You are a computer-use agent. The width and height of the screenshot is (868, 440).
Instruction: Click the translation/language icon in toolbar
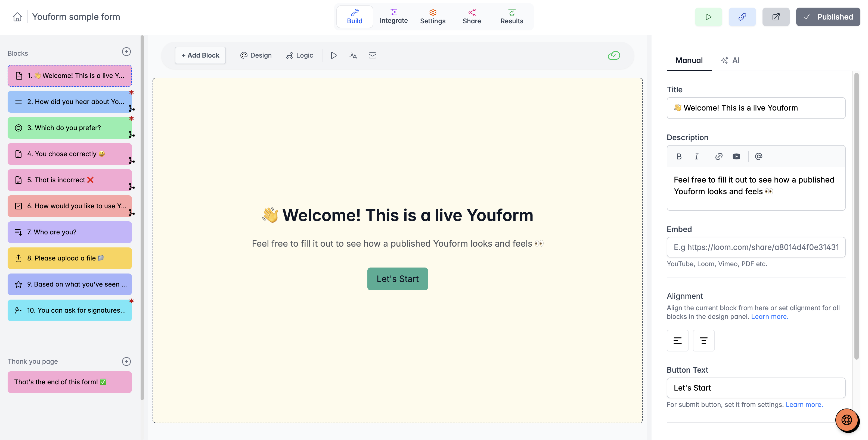point(353,55)
